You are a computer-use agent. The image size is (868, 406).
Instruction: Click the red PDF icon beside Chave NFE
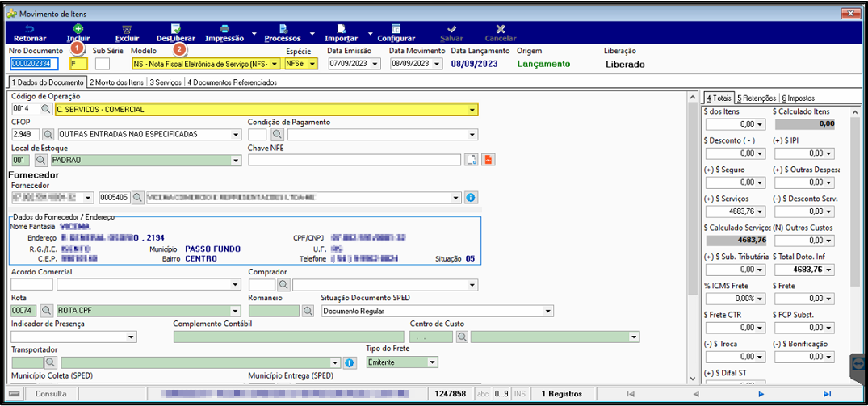[x=488, y=160]
